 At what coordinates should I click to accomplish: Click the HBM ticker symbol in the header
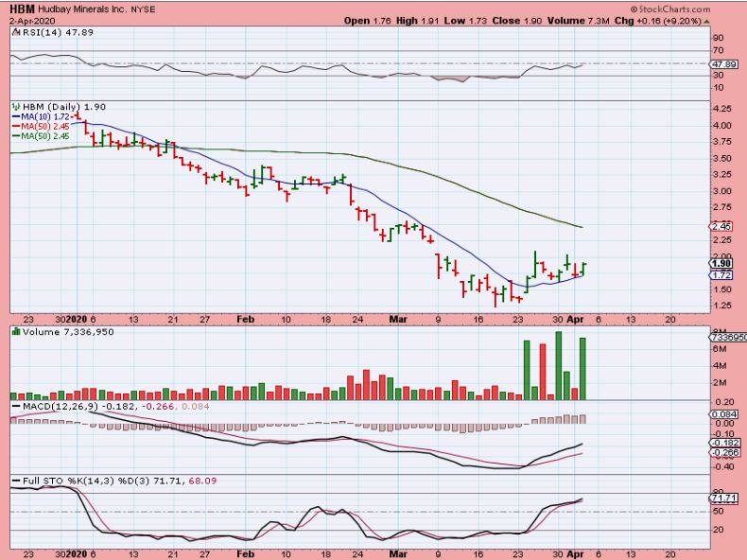(x=22, y=9)
